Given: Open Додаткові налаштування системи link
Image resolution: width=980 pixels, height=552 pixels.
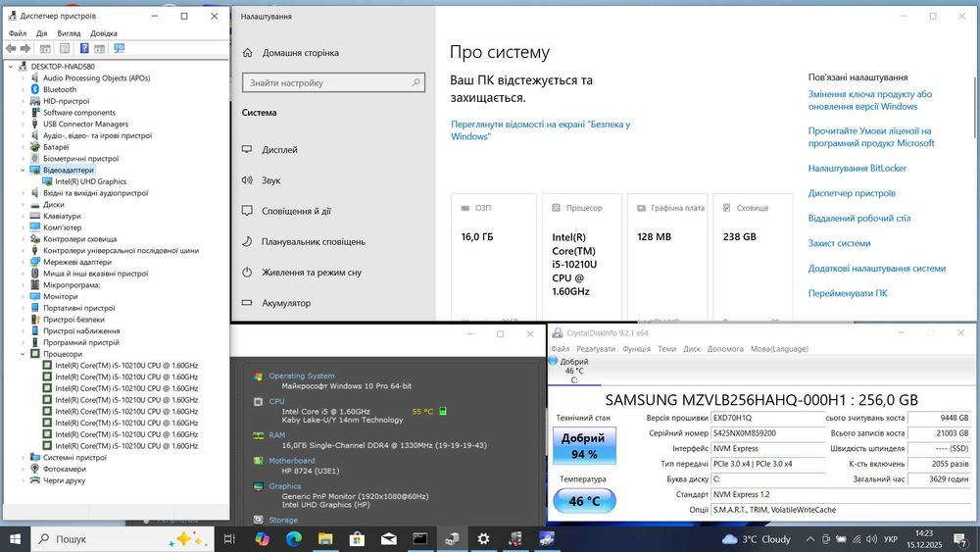Looking at the screenshot, I should [877, 269].
